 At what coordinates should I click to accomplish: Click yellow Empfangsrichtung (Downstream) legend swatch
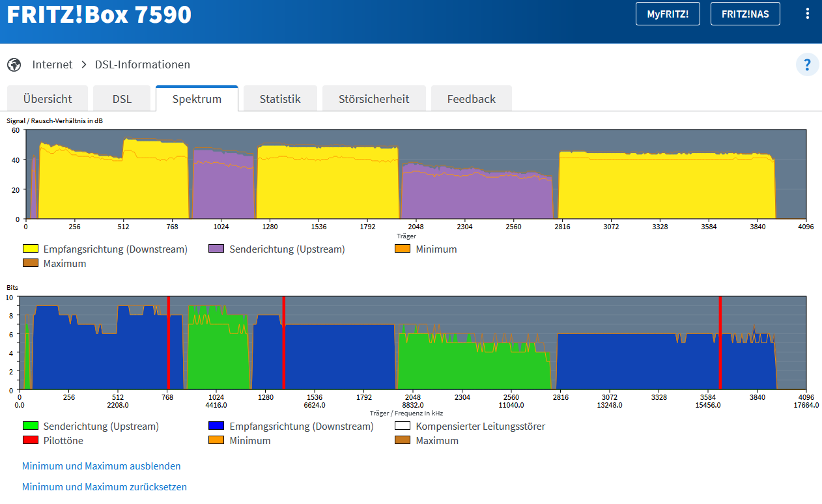coord(31,249)
